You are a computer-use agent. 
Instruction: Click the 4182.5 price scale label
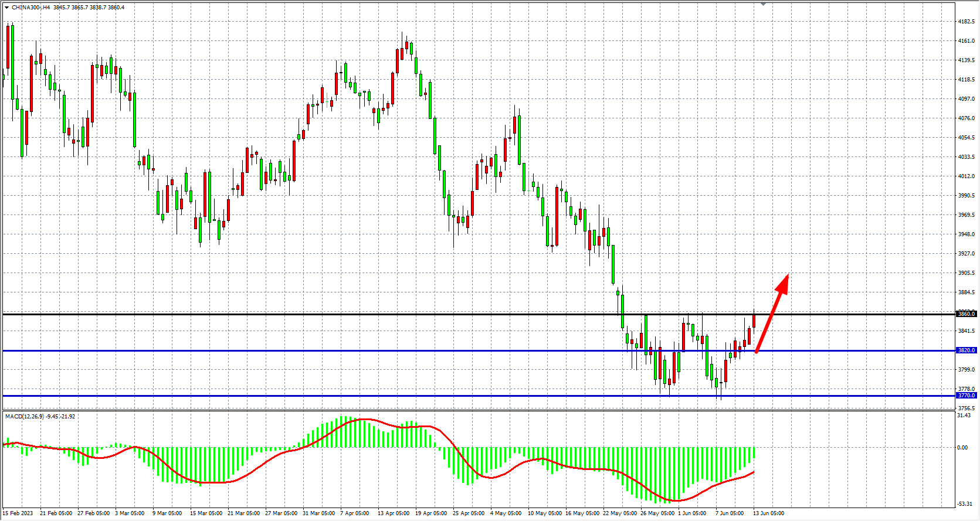967,22
